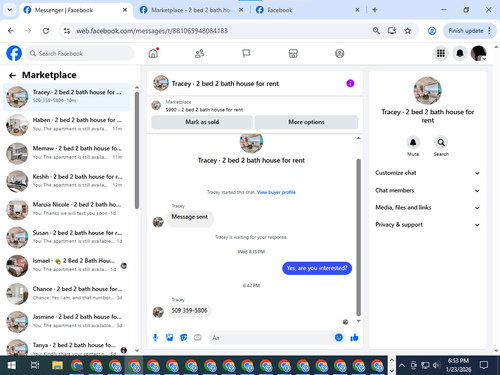Open the Pages flag icon
This screenshot has height=375, width=500.
tap(246, 53)
